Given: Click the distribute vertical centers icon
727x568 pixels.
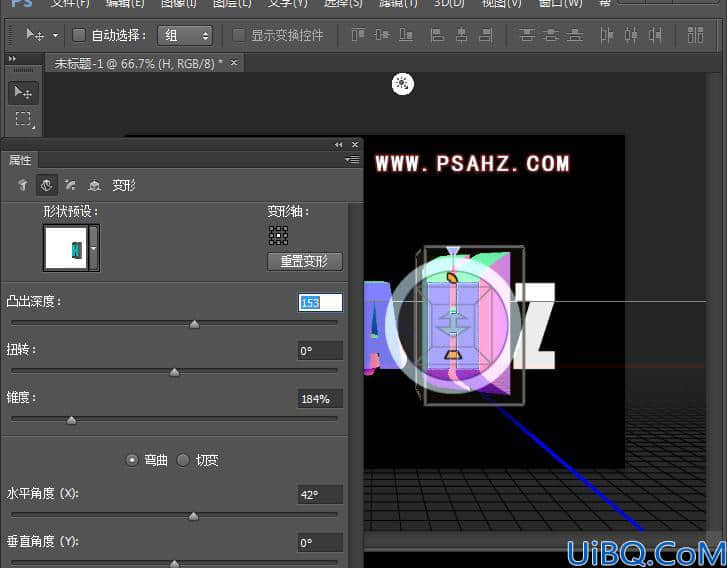Looking at the screenshot, I should [551, 35].
